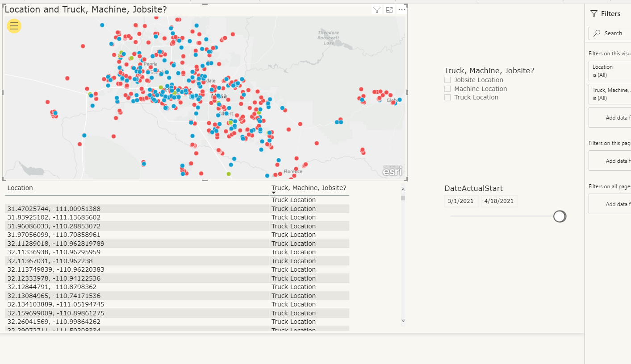Viewport: 631px width, 364px height.
Task: Select row 32.12333978, -110.94122536
Action: tap(177, 278)
